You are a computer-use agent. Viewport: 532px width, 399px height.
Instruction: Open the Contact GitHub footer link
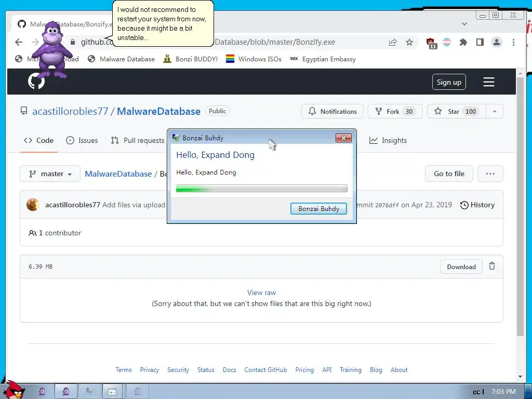265,370
